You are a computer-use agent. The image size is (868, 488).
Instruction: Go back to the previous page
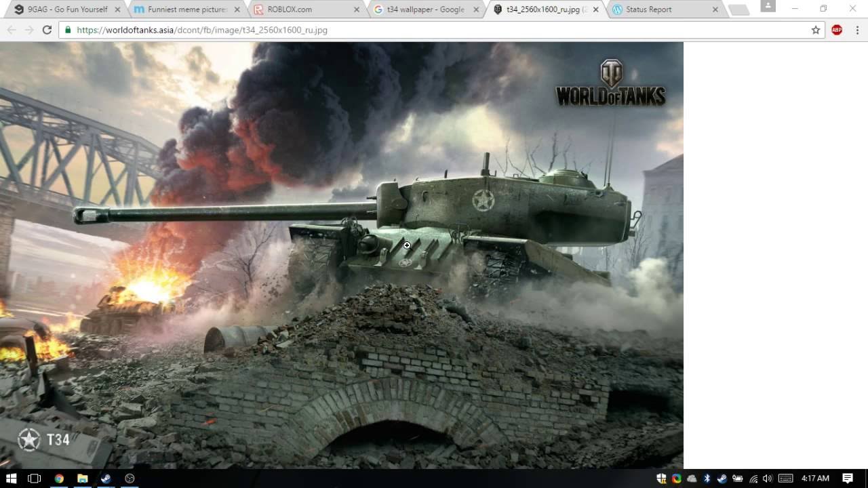(12, 30)
